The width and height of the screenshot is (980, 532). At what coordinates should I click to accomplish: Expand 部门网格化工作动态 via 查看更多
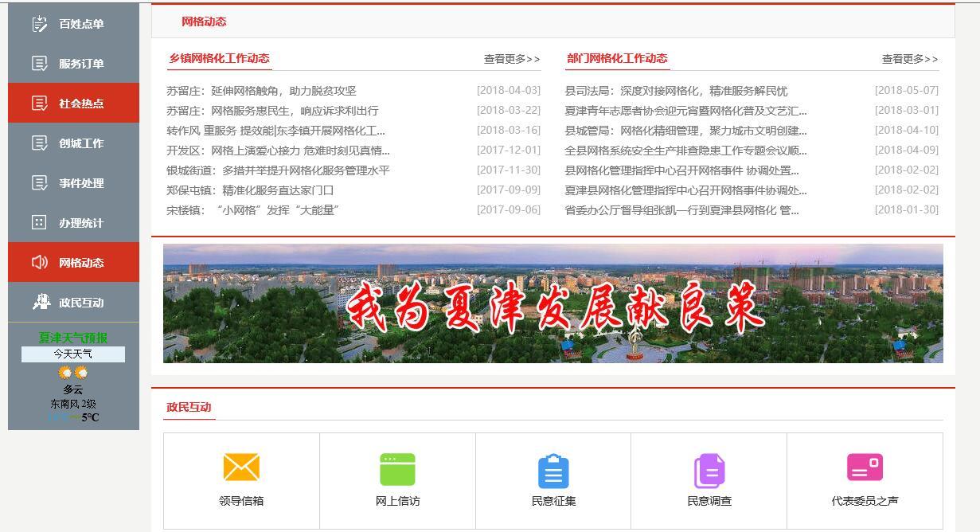908,58
